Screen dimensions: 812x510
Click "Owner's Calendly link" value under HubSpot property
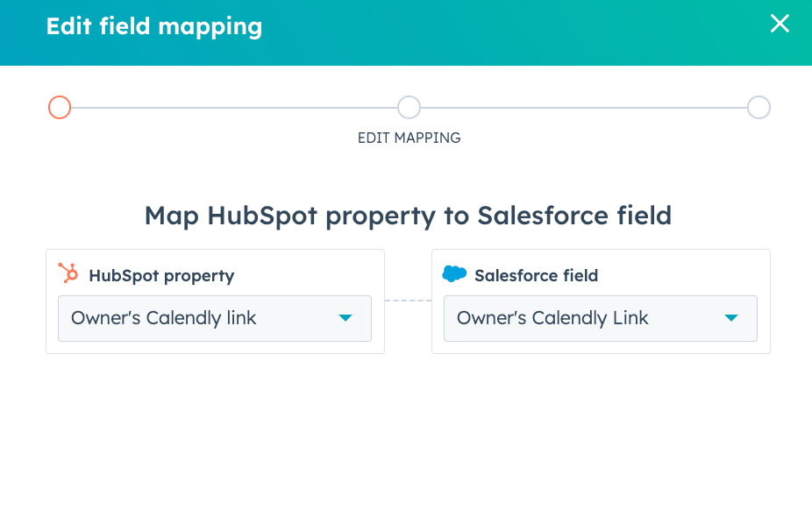click(x=164, y=318)
